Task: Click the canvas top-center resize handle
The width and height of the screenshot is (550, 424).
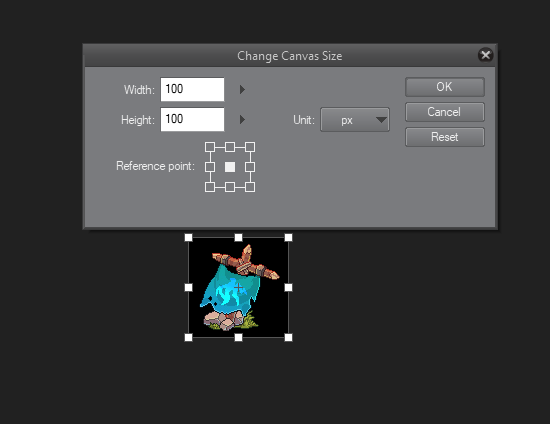Action: click(x=238, y=238)
